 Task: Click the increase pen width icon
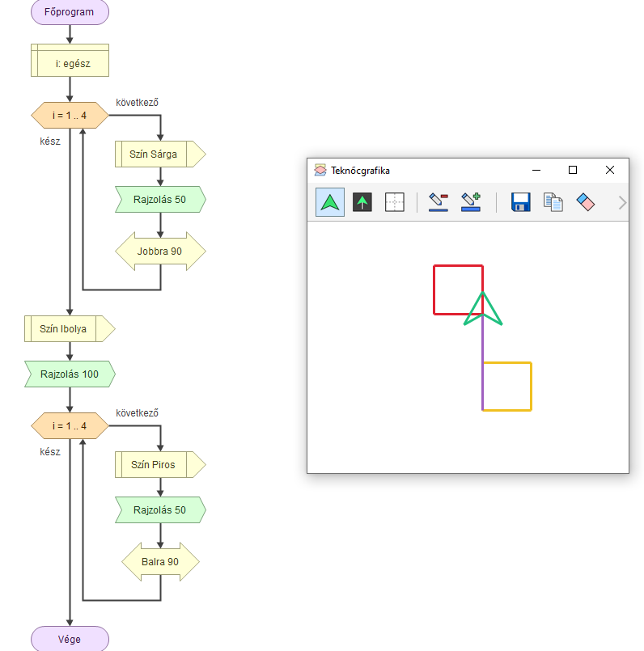coord(471,202)
